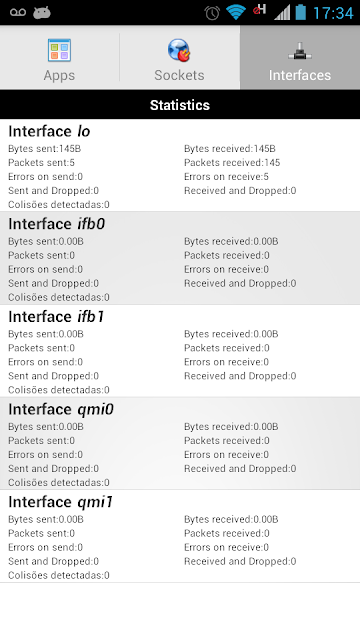360x640 pixels.
Task: Tap the 17:34 clock in status bar
Action: click(x=333, y=13)
